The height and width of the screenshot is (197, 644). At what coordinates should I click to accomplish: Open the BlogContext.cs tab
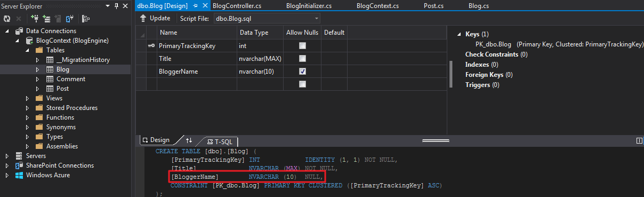[377, 6]
